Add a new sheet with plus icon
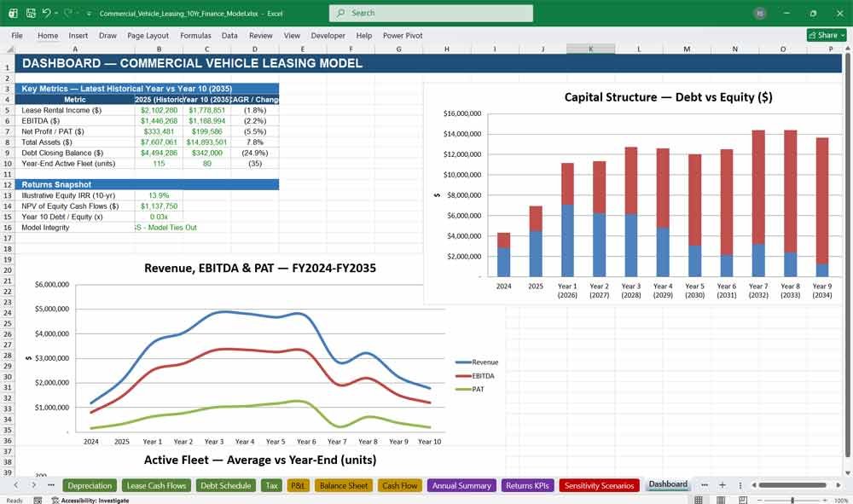 [x=722, y=485]
